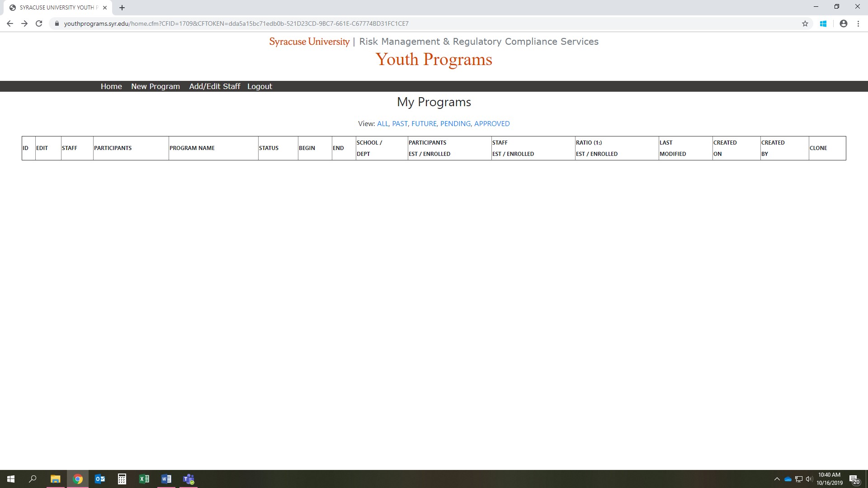The image size is (868, 488).
Task: Open Excel from the taskbar
Action: click(x=144, y=479)
